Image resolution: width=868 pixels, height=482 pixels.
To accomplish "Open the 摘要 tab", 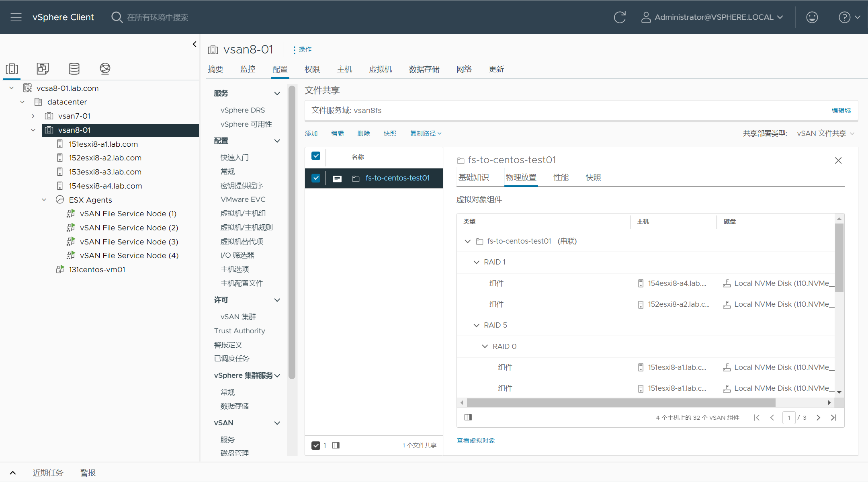I will click(x=215, y=69).
